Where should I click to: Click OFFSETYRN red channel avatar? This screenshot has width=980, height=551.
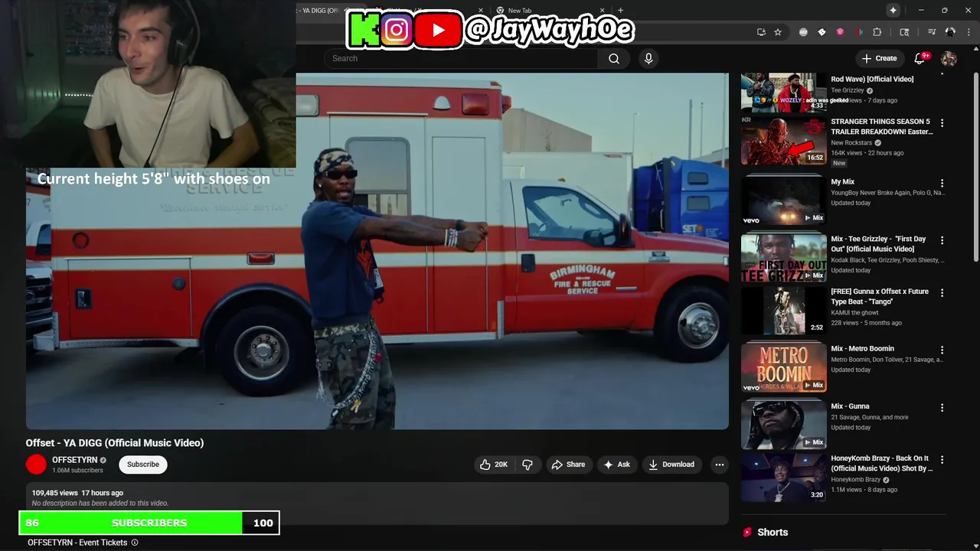(36, 465)
